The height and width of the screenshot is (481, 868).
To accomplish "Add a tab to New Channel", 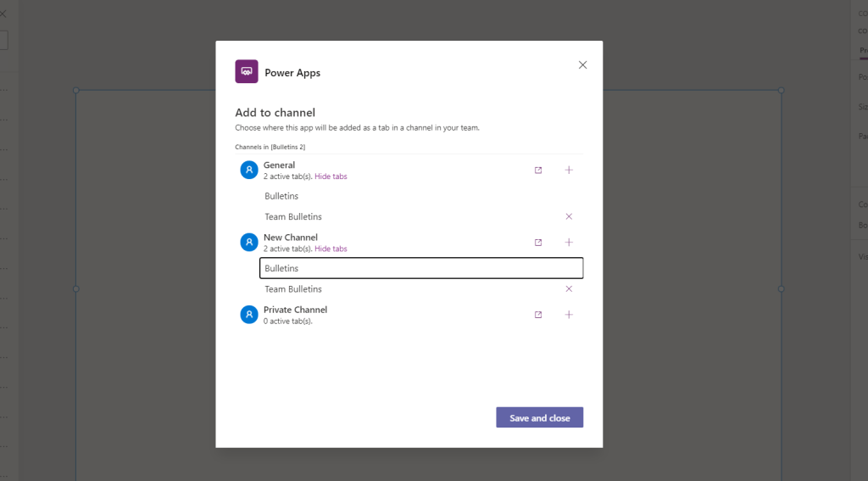I will coord(569,243).
